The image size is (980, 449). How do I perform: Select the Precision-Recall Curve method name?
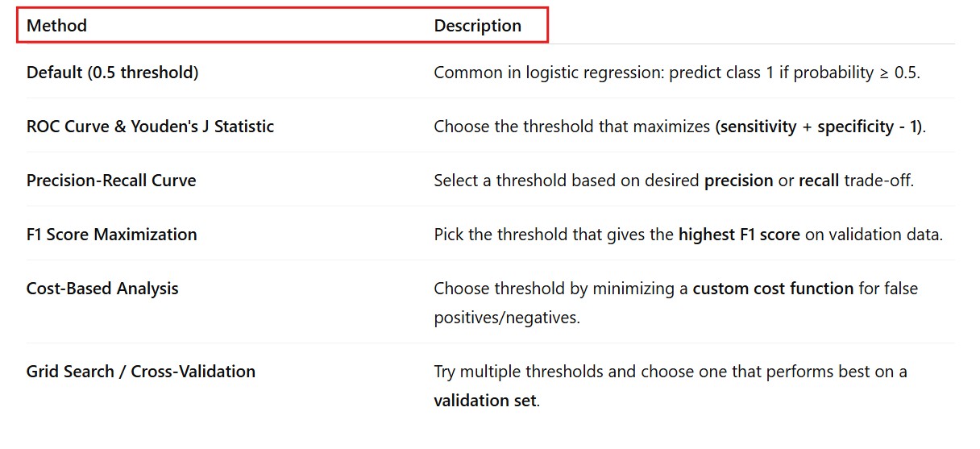[x=111, y=181]
